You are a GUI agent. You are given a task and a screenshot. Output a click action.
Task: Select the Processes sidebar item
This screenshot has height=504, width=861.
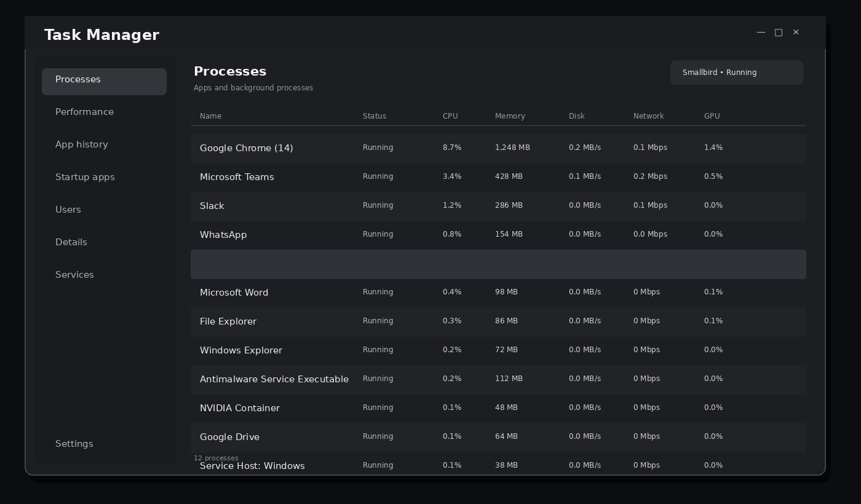point(104,82)
